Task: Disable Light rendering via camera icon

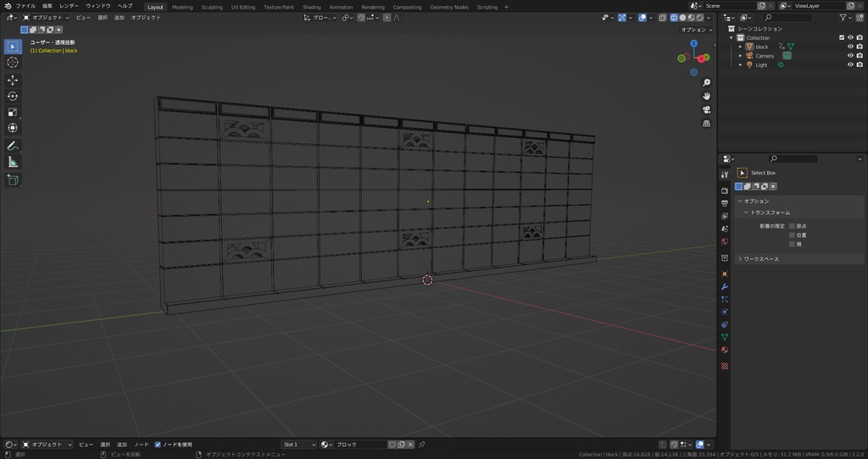Action: 860,64
